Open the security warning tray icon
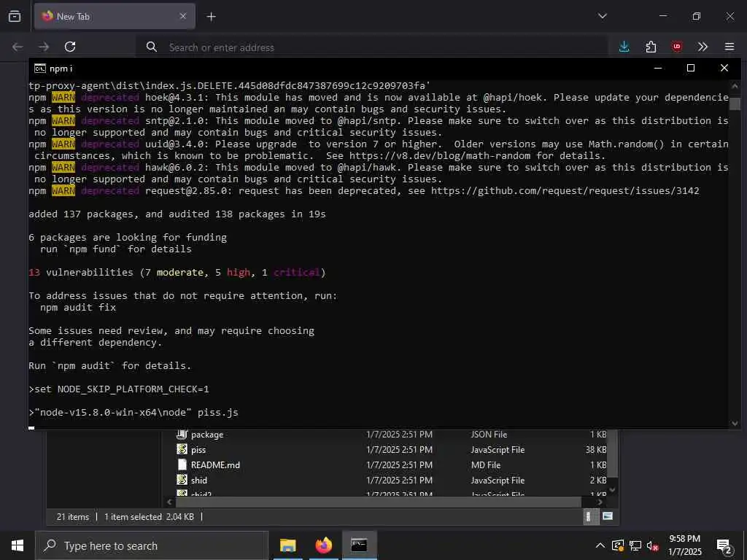The image size is (747, 560). [618, 545]
